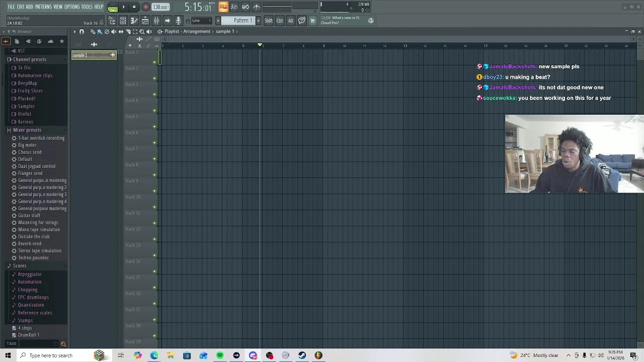Toggle the playlist snap magnet
Screen dimensions: 644x362
(82, 31)
